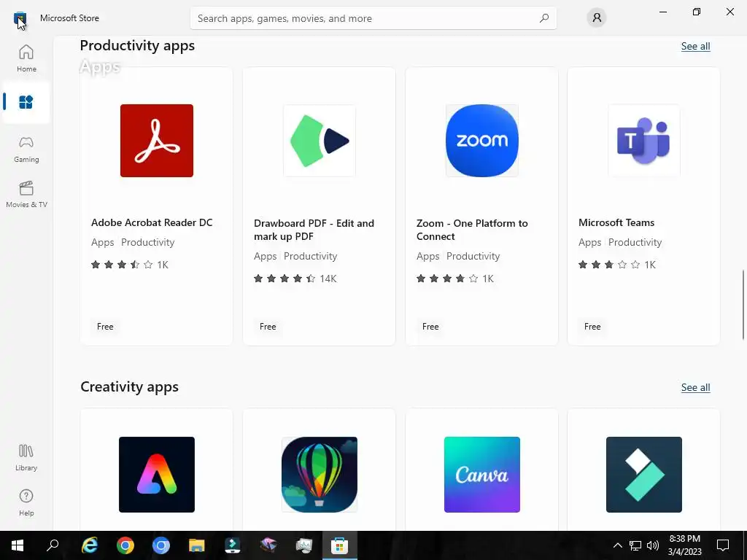The image size is (747, 560).
Task: Click the Microsoft Teams app icon
Action: 644,141
